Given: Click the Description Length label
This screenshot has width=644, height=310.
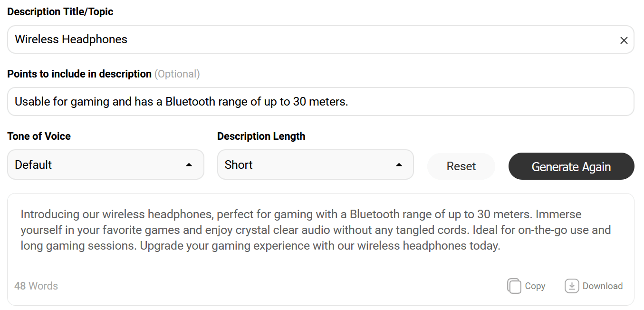Looking at the screenshot, I should [261, 136].
